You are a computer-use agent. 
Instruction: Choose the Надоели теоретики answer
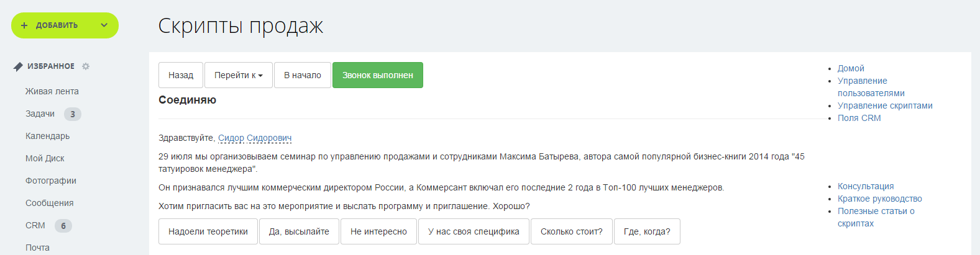tap(208, 231)
